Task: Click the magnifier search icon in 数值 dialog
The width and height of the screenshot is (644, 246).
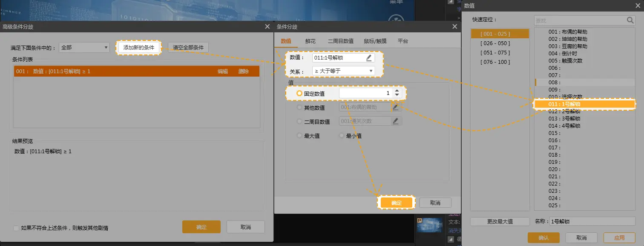Action: coord(630,20)
